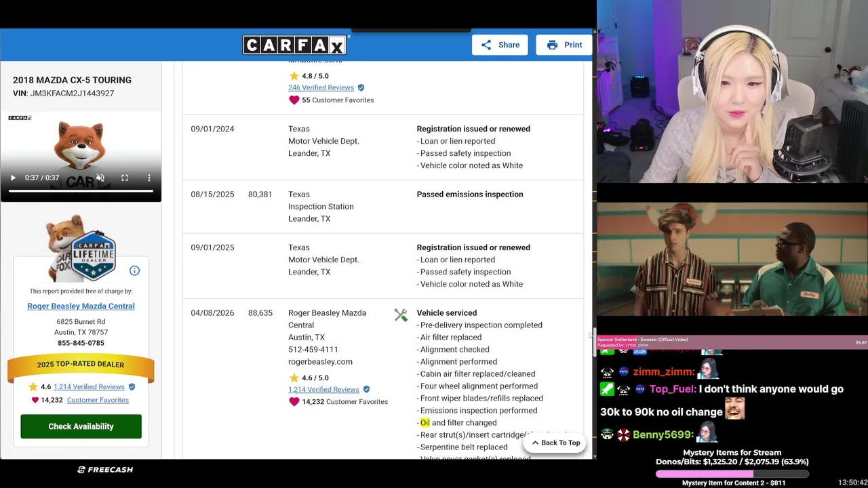Click zimm_zimm username in chat
The width and height of the screenshot is (868, 488).
[x=663, y=371]
